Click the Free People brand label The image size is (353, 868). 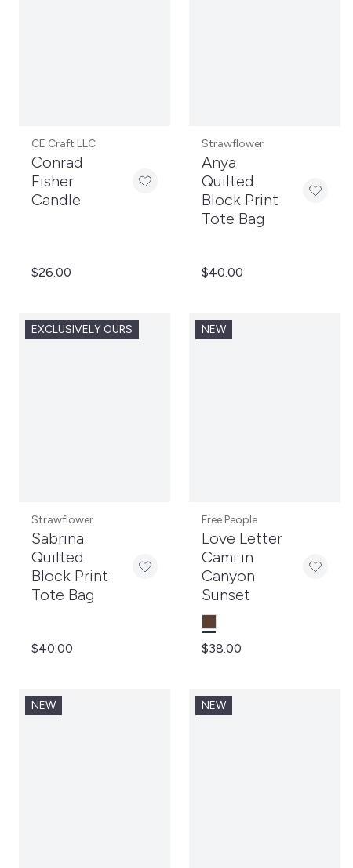229,519
